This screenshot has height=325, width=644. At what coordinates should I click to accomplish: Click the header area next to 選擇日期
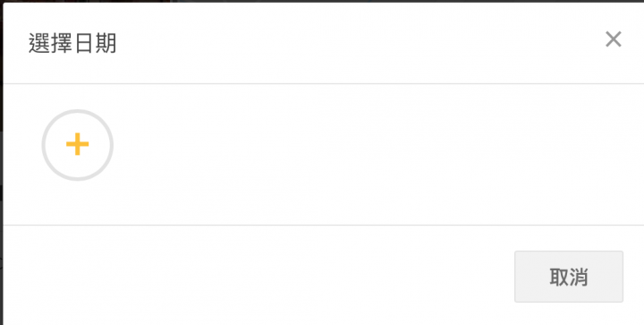357,43
